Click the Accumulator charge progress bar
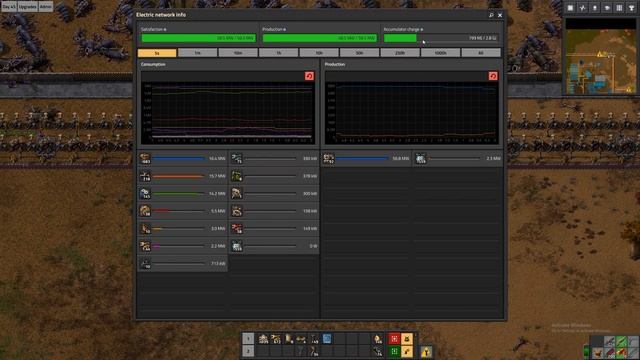Image resolution: width=640 pixels, height=360 pixels. click(x=441, y=38)
